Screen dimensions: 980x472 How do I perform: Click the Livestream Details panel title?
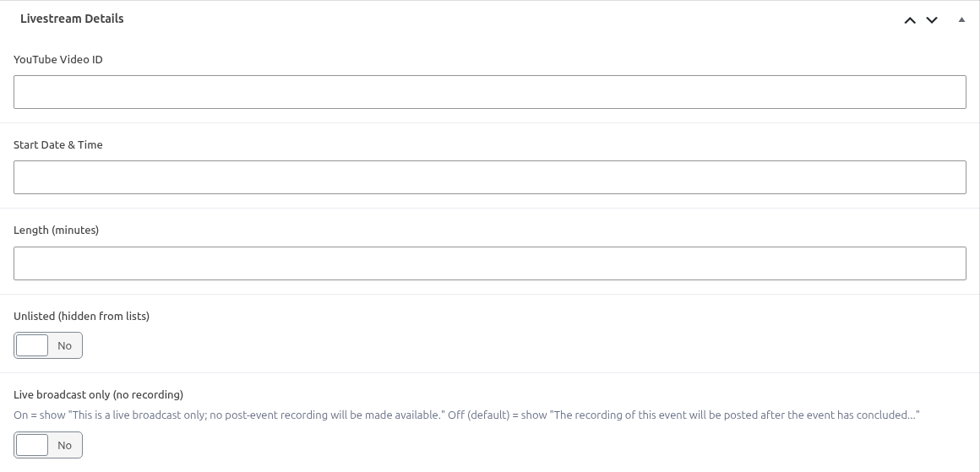pyautogui.click(x=72, y=19)
